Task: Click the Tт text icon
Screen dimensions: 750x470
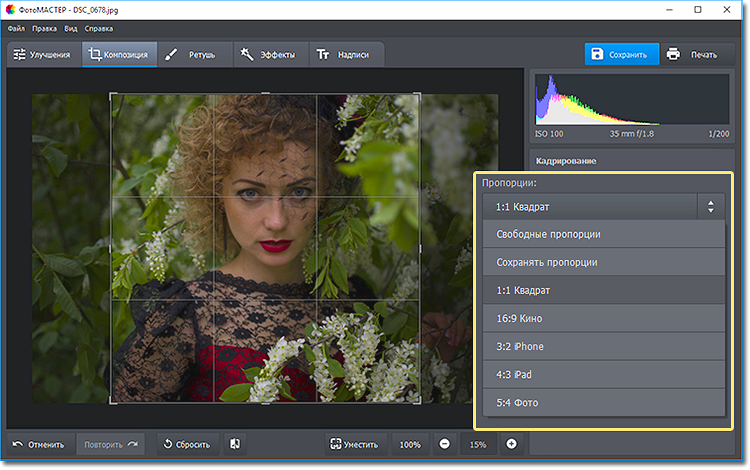Action: pyautogui.click(x=323, y=55)
